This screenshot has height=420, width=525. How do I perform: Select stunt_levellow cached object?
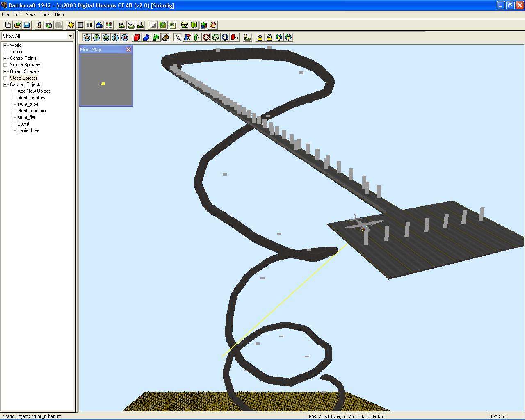point(32,98)
